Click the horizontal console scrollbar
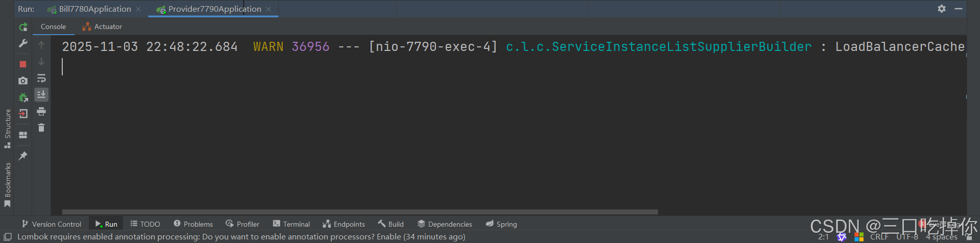Viewport: 980px width, 243px height. click(x=360, y=212)
